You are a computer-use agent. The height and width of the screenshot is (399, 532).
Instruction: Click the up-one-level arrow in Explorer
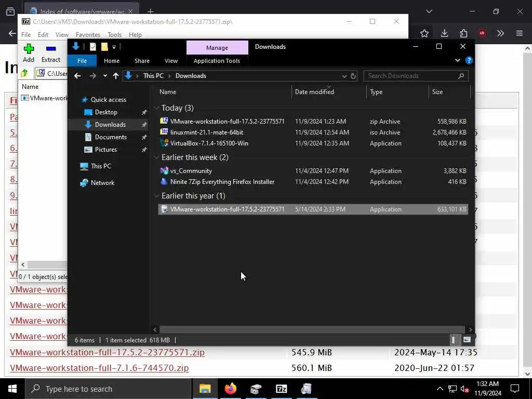(116, 76)
